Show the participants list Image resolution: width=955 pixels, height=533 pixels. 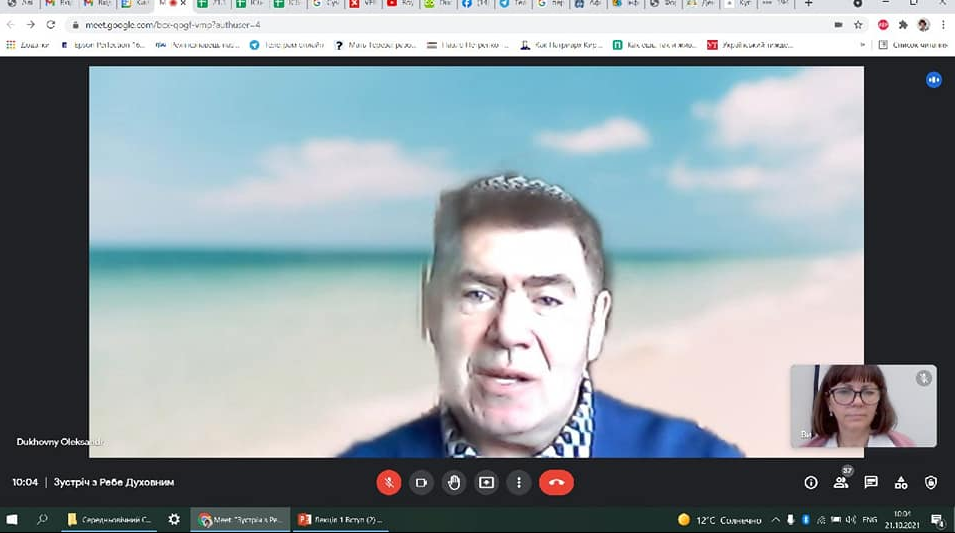841,482
